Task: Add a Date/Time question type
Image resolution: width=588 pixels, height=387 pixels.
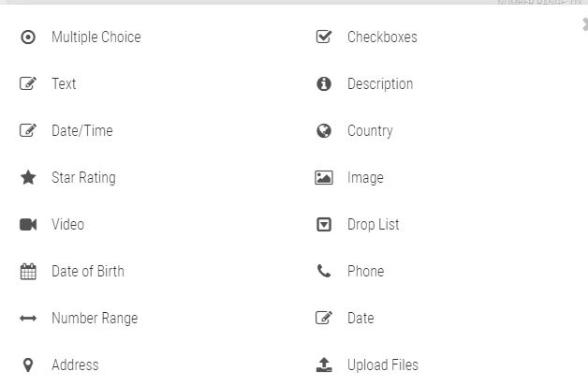Action: [81, 131]
